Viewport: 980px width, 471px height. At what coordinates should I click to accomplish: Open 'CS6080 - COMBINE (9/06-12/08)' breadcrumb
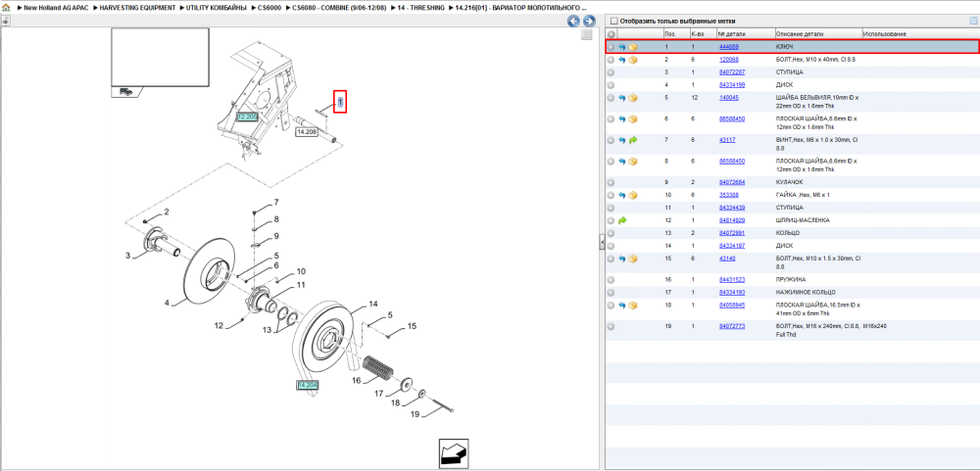tap(337, 8)
